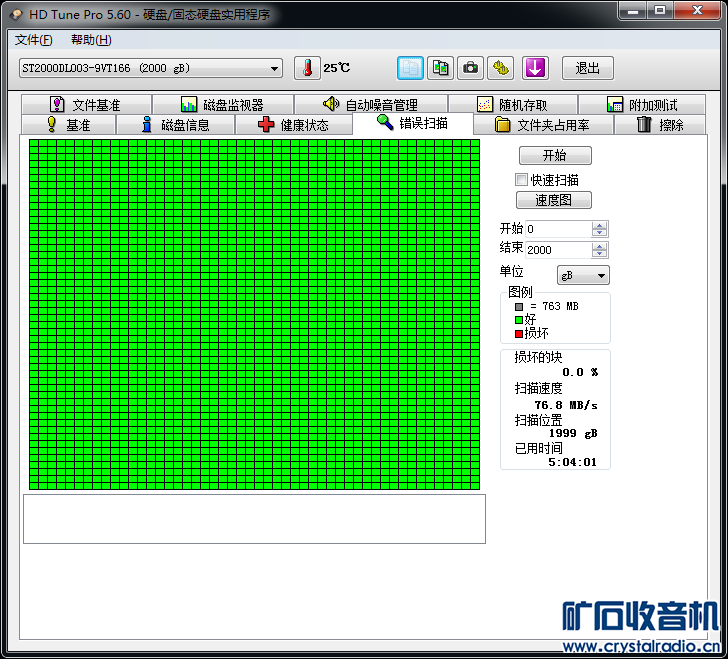Click the green 好 legend swatch
This screenshot has width=728, height=659.
[x=519, y=320]
